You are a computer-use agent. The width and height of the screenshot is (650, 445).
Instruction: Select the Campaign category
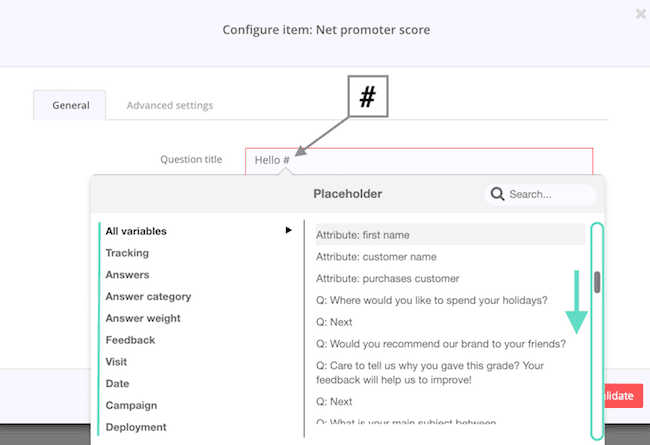click(x=131, y=405)
